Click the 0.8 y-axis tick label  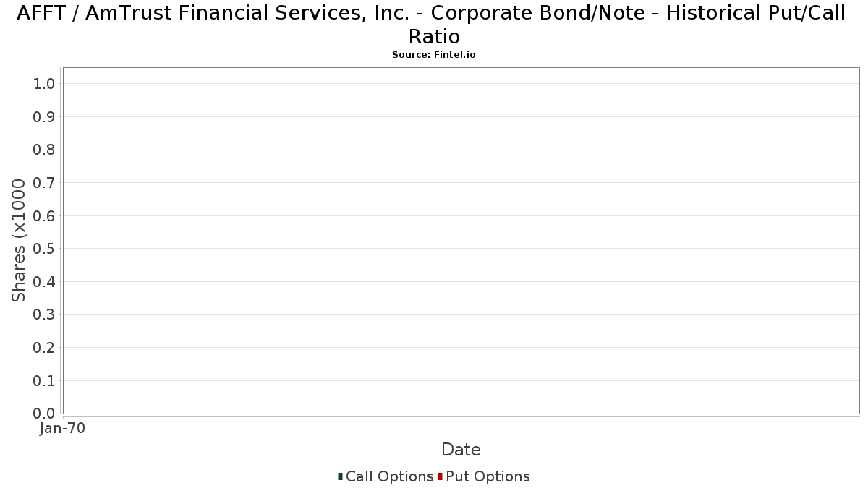44,150
